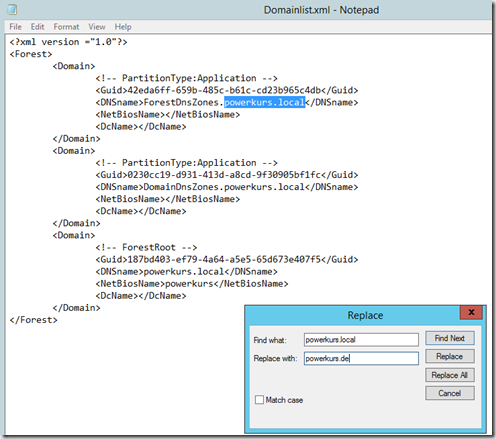Click the opening Forest tag
Screen dimensions: 496x439
point(31,54)
